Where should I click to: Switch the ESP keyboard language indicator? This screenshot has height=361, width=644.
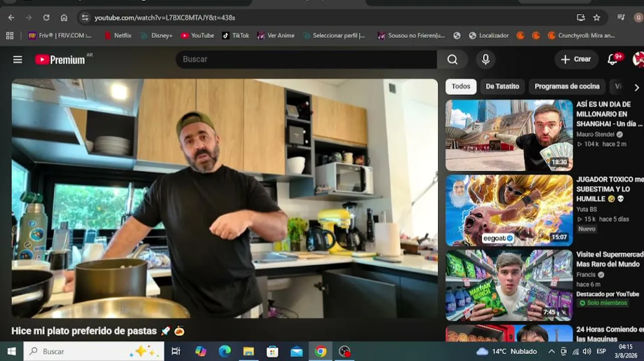(601, 351)
